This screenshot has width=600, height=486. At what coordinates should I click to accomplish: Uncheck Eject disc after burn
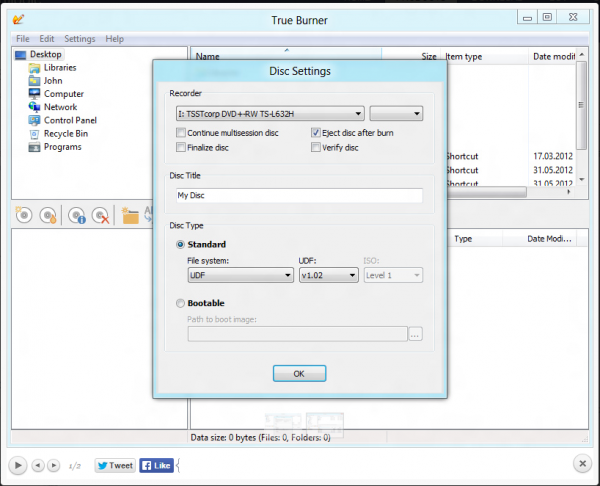316,133
